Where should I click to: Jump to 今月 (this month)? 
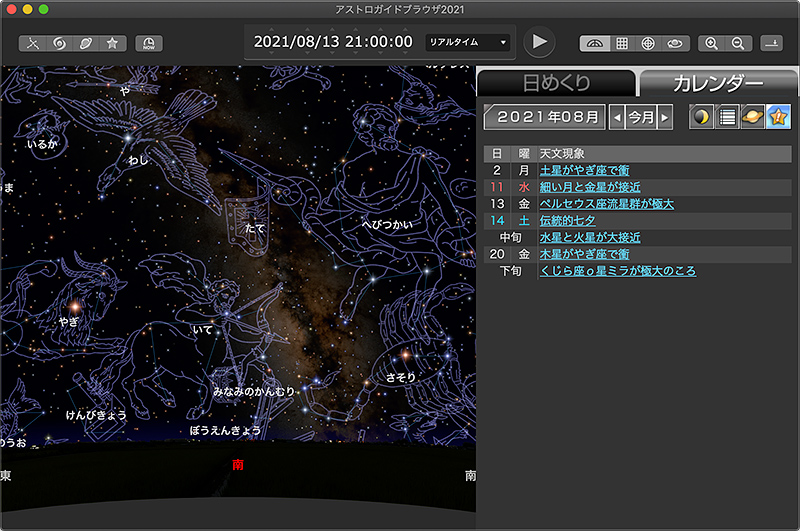pyautogui.click(x=641, y=118)
